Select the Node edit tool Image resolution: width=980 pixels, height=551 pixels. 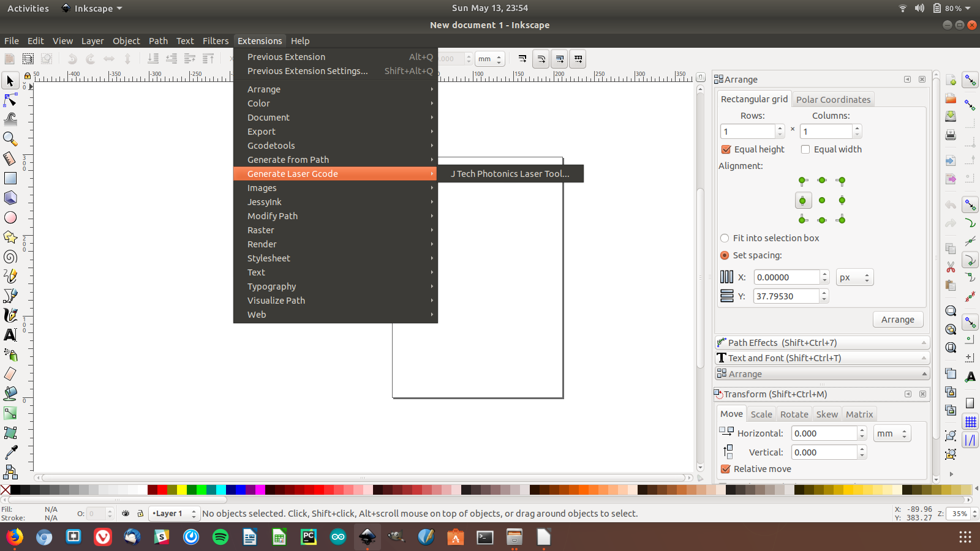tap(10, 100)
